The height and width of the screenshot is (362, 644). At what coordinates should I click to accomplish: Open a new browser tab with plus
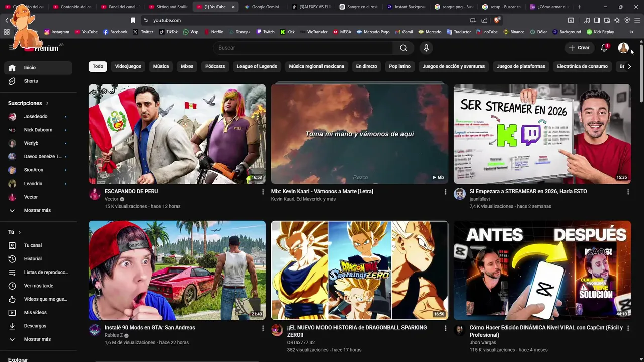click(579, 7)
